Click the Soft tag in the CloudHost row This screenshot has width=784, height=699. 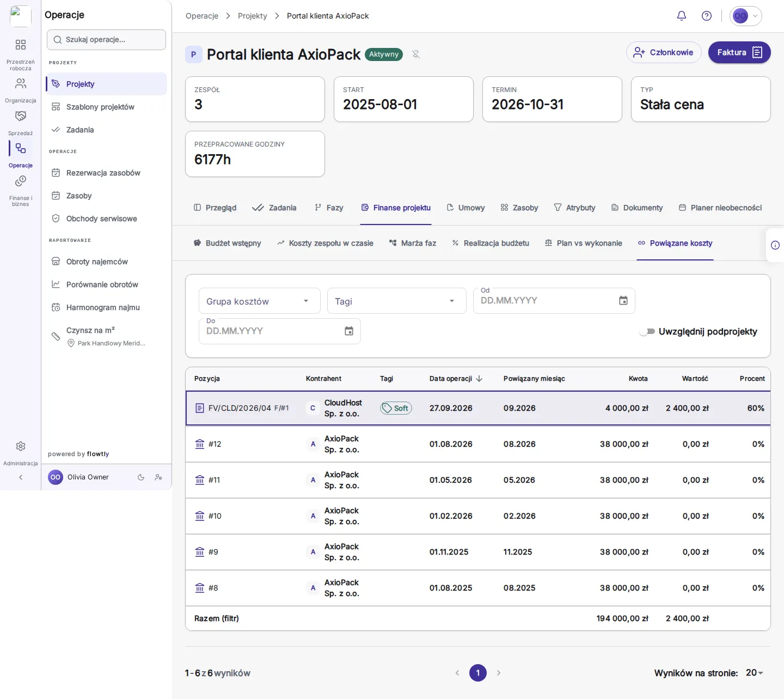coord(396,408)
